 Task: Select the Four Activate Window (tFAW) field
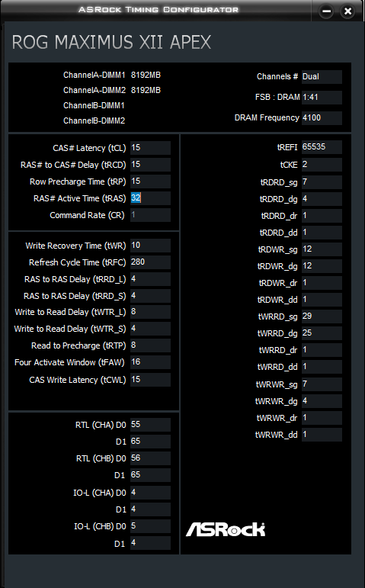click(150, 362)
